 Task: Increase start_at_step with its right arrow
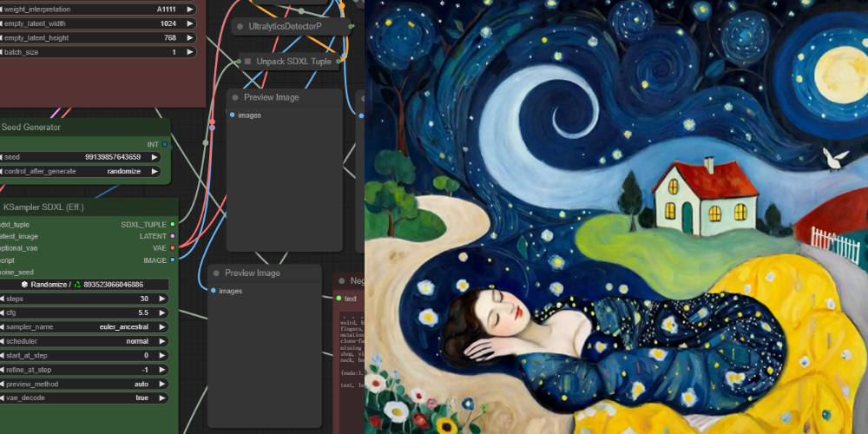point(162,355)
